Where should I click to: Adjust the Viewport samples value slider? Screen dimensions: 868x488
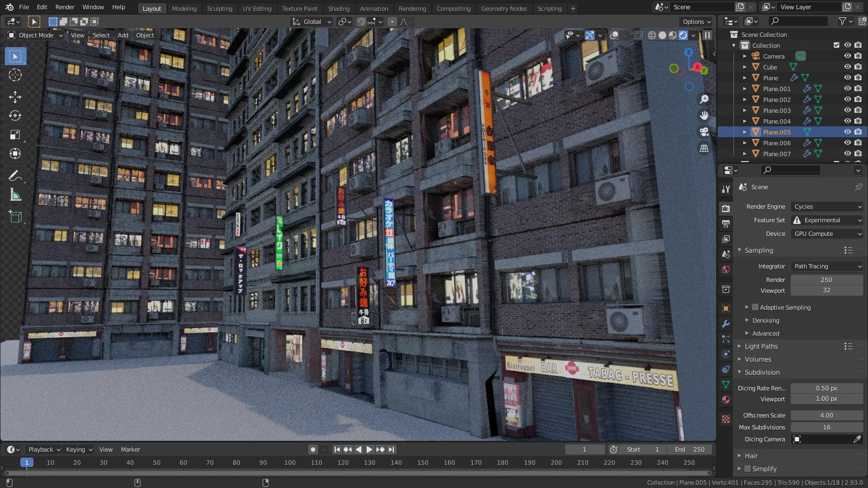coord(827,291)
